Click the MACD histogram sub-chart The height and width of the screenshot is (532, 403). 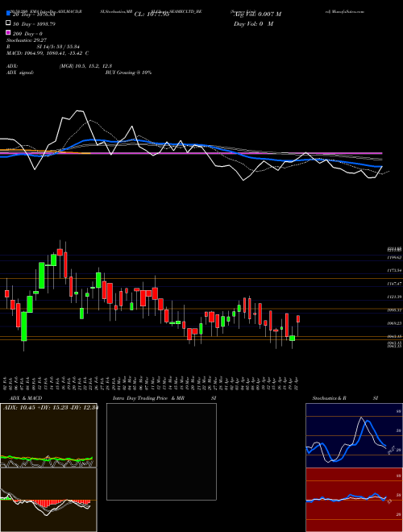click(x=48, y=500)
